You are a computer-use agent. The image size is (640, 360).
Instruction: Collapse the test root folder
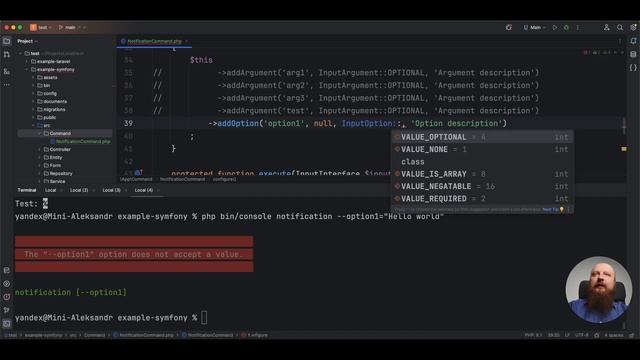tap(20, 53)
